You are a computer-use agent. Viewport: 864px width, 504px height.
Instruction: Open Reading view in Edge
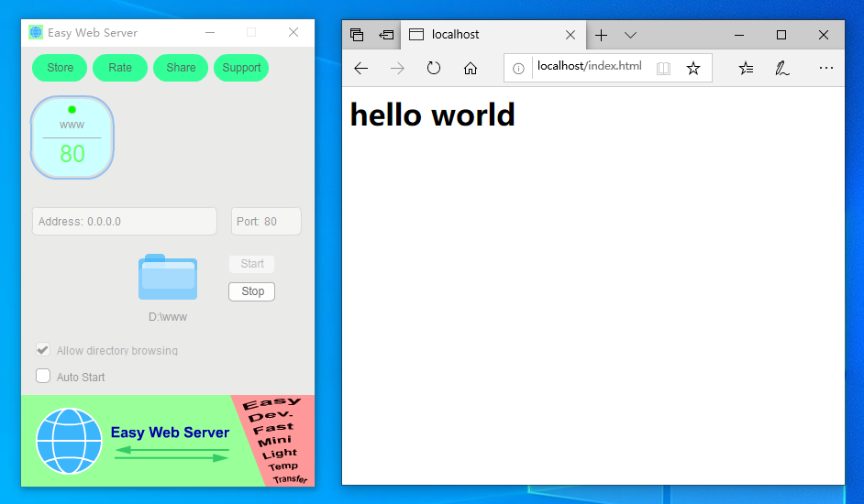click(663, 69)
